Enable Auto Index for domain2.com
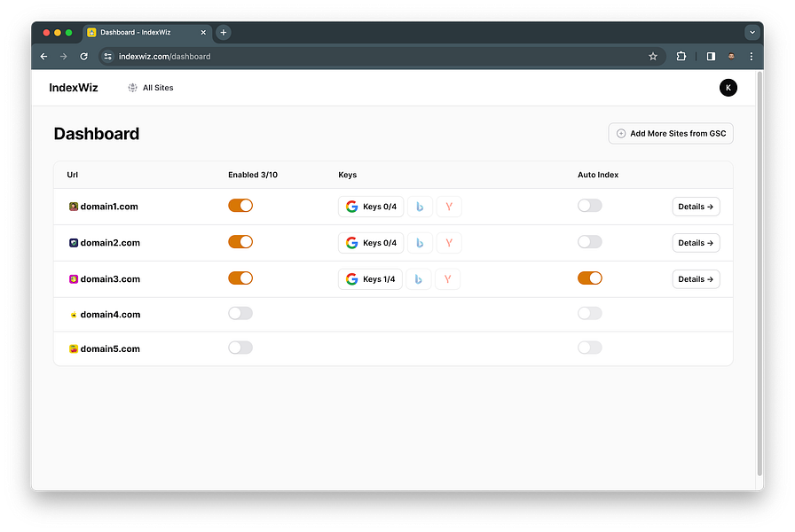Screen dimensions: 795x532 coord(590,242)
